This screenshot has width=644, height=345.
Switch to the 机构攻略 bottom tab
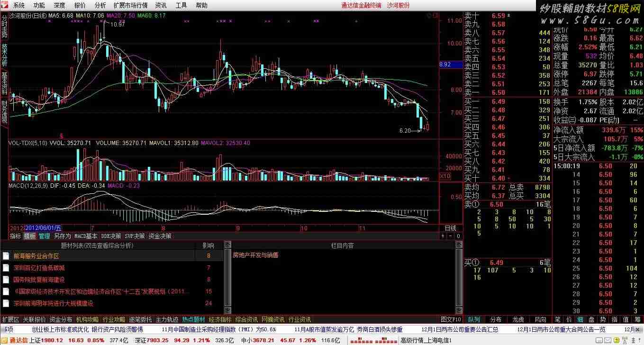tap(87, 319)
